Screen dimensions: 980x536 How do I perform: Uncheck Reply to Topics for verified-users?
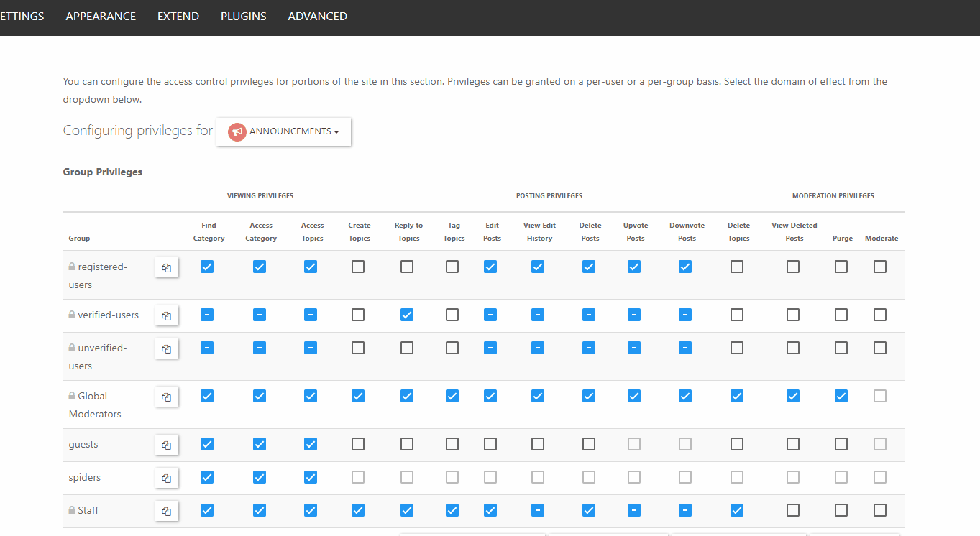[406, 315]
